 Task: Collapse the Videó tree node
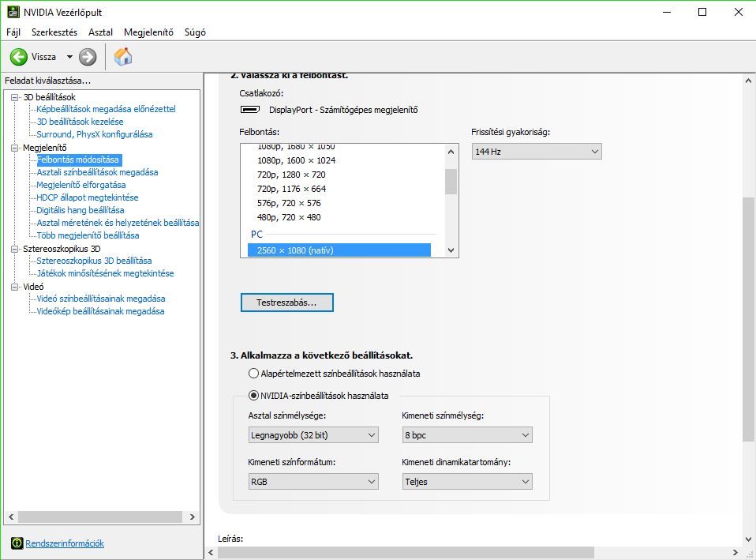(15, 287)
